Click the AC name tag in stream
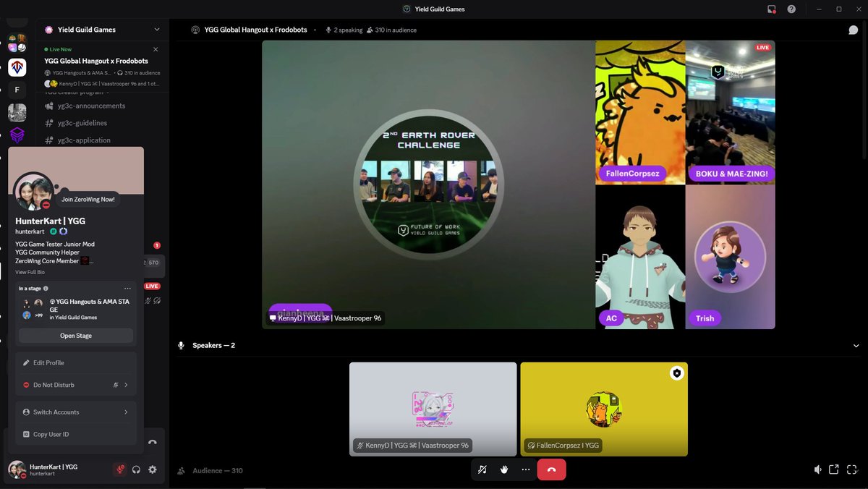868x489 pixels. click(x=611, y=318)
